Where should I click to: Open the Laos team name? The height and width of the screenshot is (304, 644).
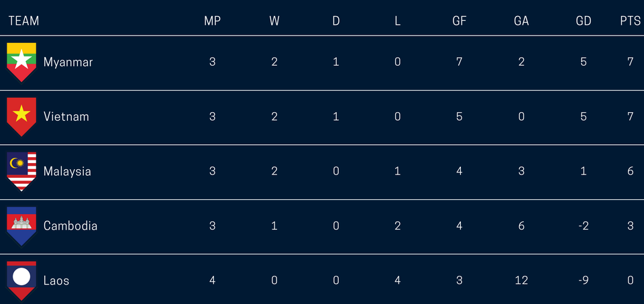pyautogui.click(x=56, y=280)
